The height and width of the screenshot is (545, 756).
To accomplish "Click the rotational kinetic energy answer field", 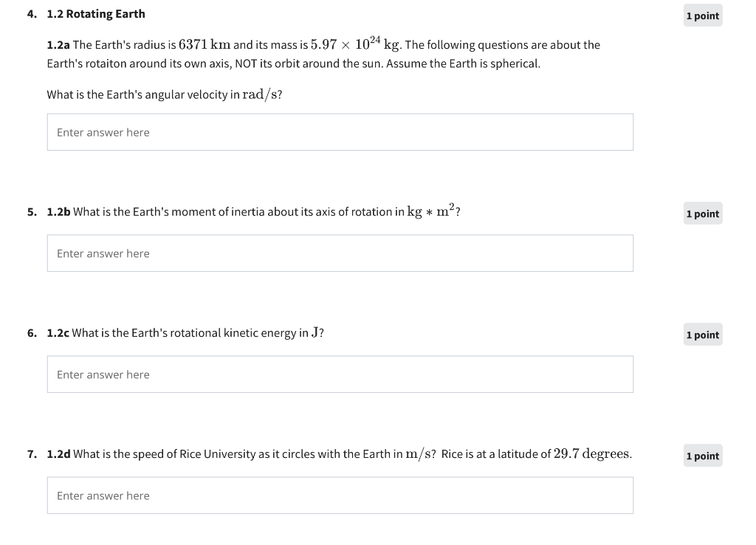I will point(340,374).
